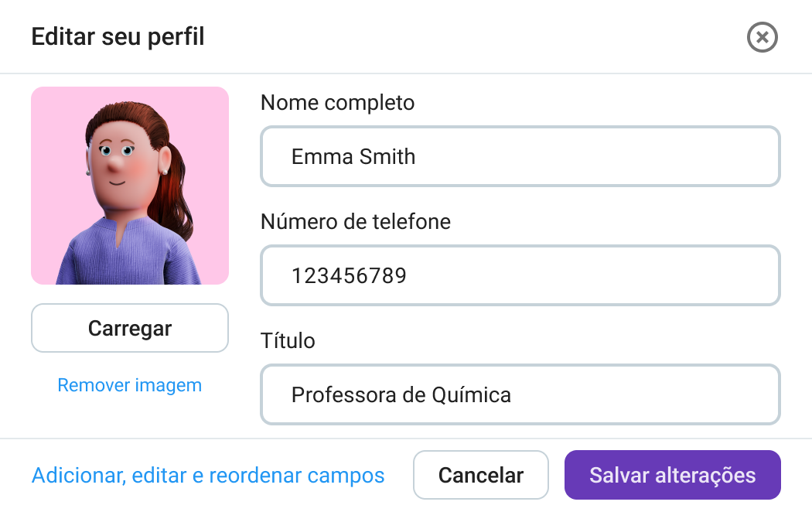Focus the Título input field
The image size is (812, 512).
[520, 395]
